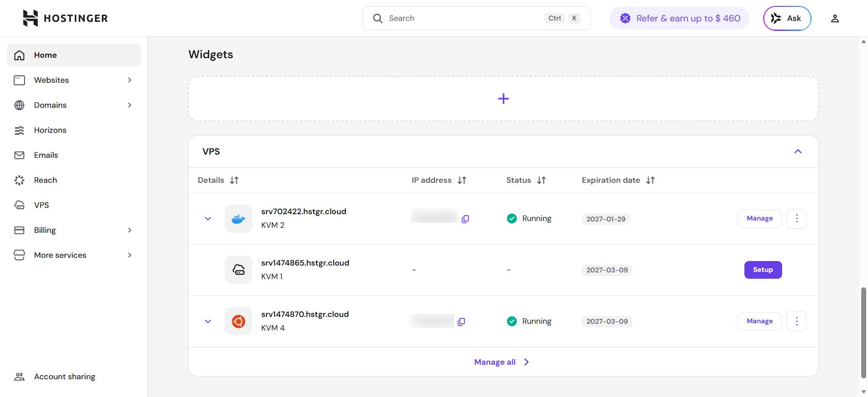Click the Ask button
Image resolution: width=868 pixels, height=397 pixels.
point(787,18)
